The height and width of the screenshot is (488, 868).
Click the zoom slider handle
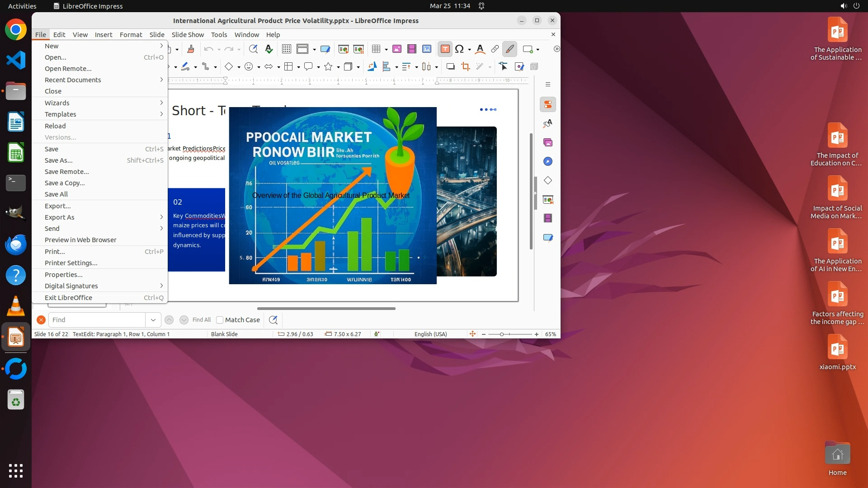(501, 334)
